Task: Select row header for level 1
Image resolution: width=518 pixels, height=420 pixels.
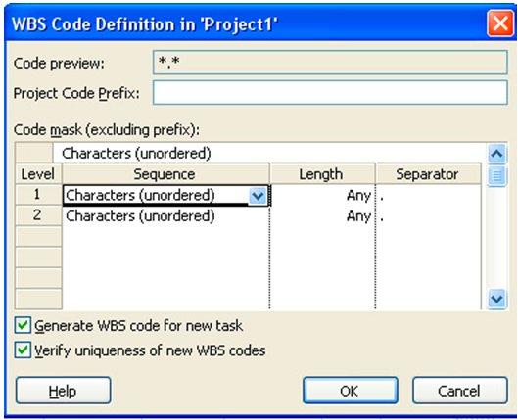Action: [x=38, y=195]
